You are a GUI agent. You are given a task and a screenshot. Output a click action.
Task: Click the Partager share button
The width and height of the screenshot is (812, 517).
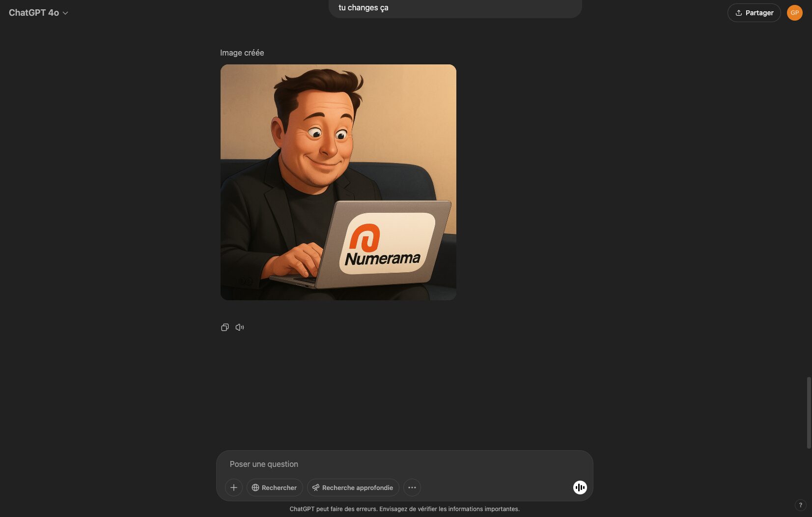pyautogui.click(x=754, y=13)
